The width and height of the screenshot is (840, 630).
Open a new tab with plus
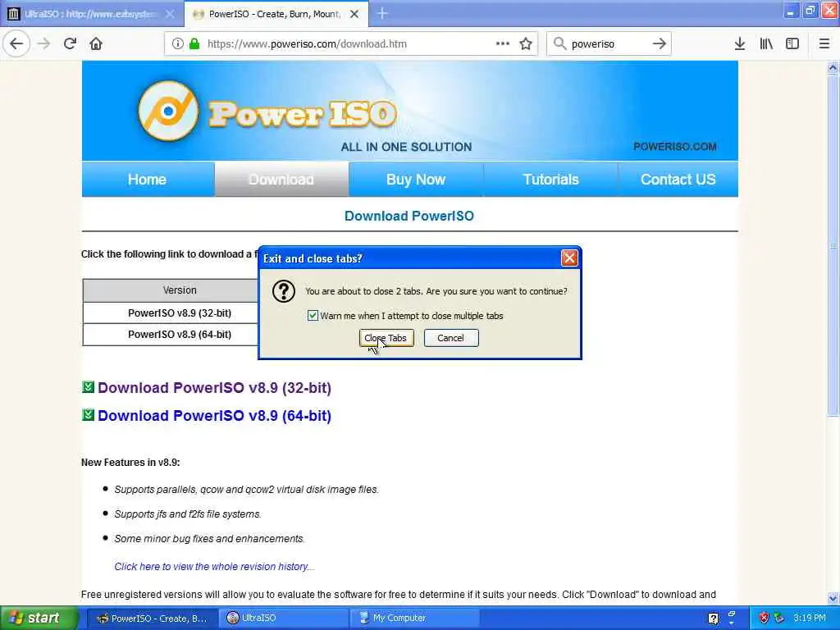(x=382, y=14)
